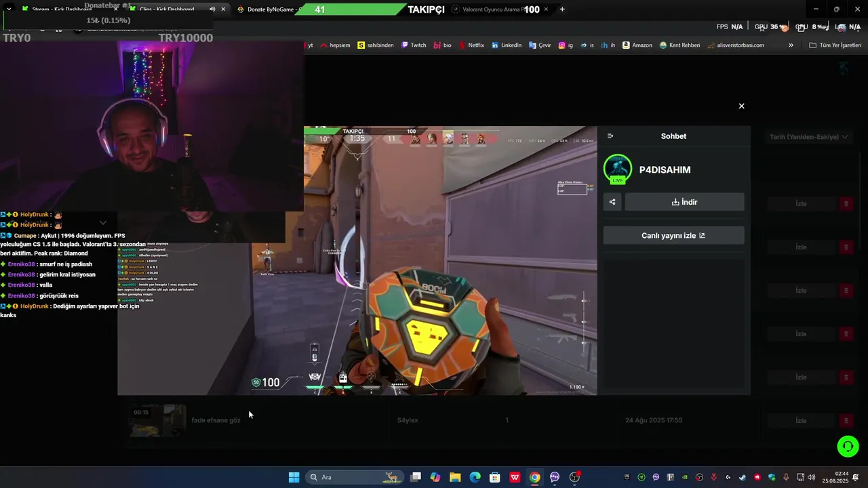The image size is (868, 488).
Task: Click the 24 Ağu 2025 17:55 date cell
Action: coord(654,420)
